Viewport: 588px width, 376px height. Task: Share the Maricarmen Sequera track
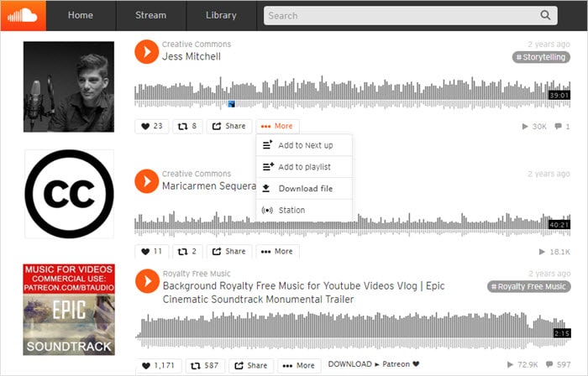229,251
